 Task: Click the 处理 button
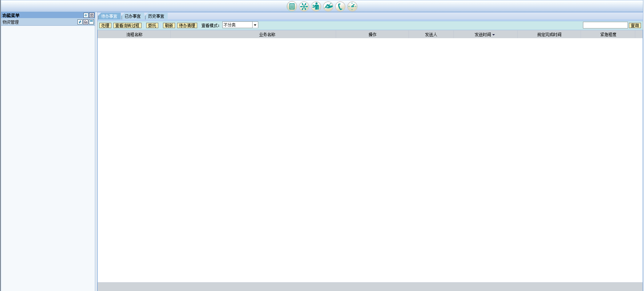[105, 25]
